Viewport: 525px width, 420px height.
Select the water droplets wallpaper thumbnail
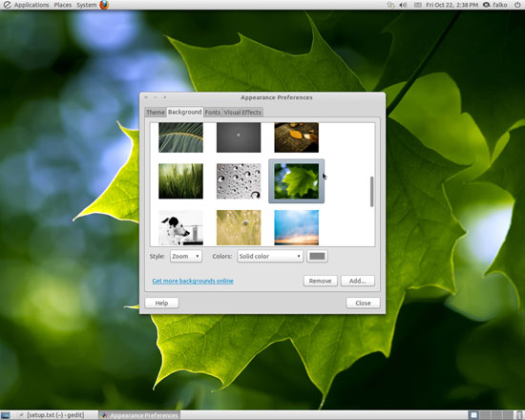point(239,180)
